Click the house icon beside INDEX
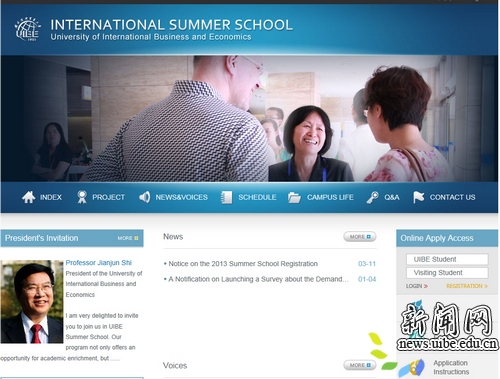 coord(29,197)
